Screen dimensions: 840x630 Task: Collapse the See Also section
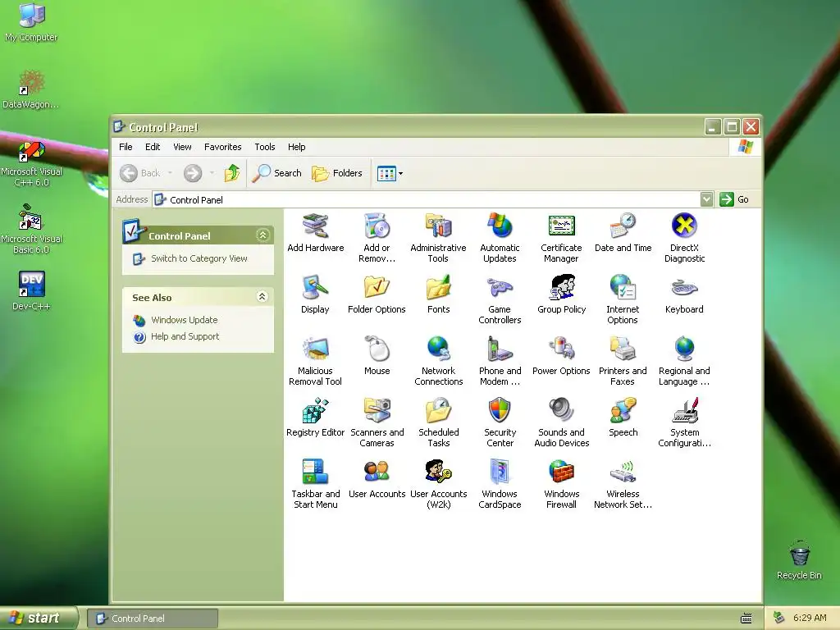pyautogui.click(x=262, y=297)
